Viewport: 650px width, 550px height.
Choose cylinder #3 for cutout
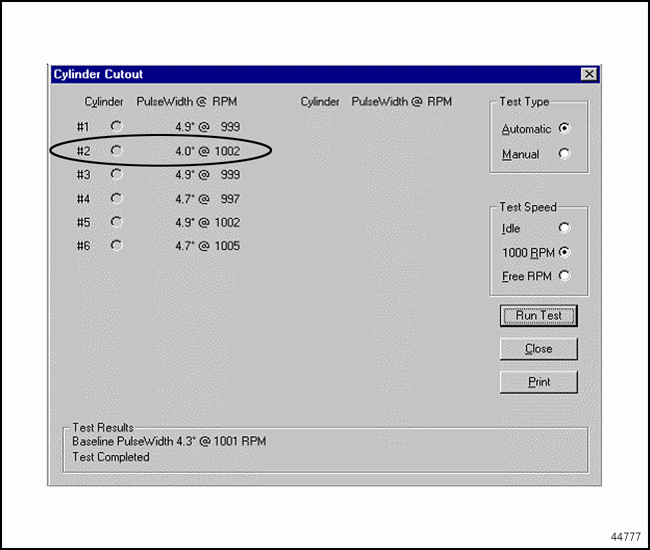click(117, 174)
